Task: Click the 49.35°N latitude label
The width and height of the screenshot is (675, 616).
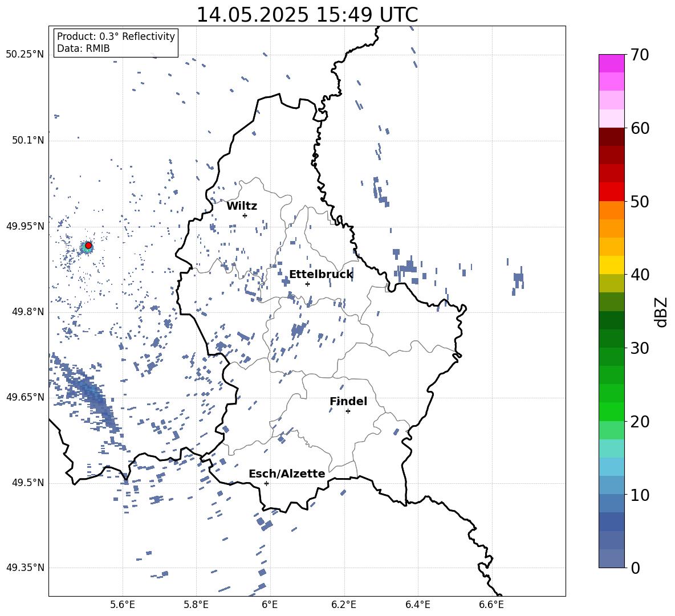Action: click(25, 568)
